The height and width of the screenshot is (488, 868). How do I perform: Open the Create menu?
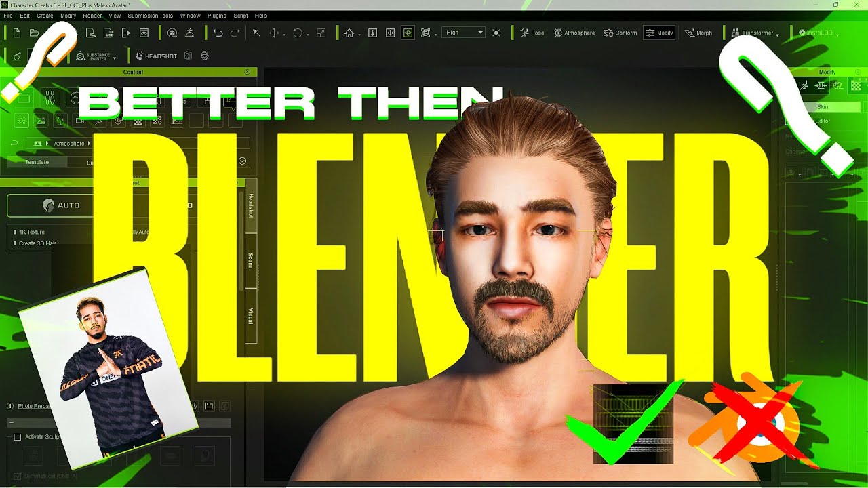click(x=45, y=16)
